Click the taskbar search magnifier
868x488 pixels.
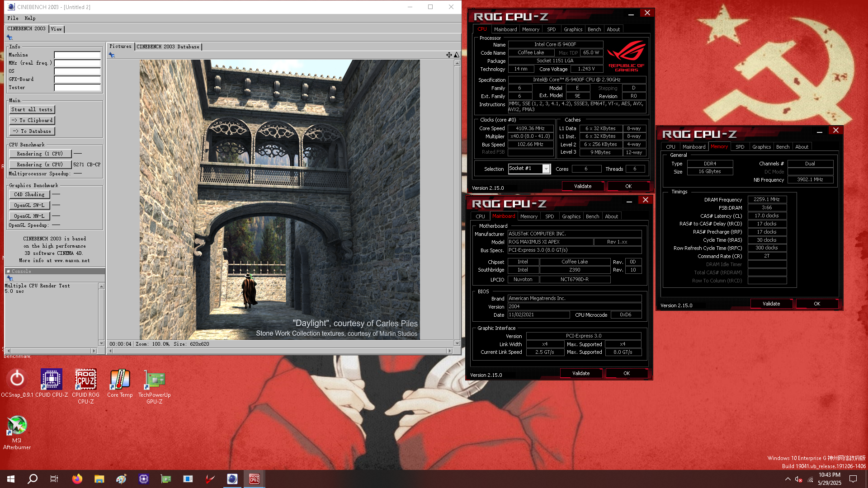[x=33, y=479]
